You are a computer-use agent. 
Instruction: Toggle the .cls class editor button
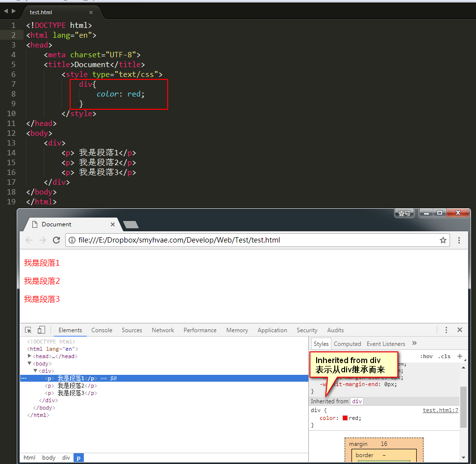(x=445, y=357)
